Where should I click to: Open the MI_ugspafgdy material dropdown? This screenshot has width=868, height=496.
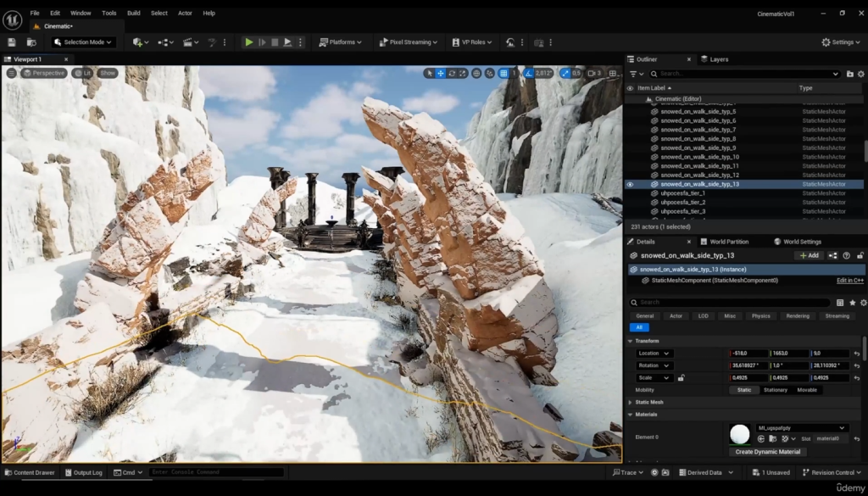pos(802,427)
